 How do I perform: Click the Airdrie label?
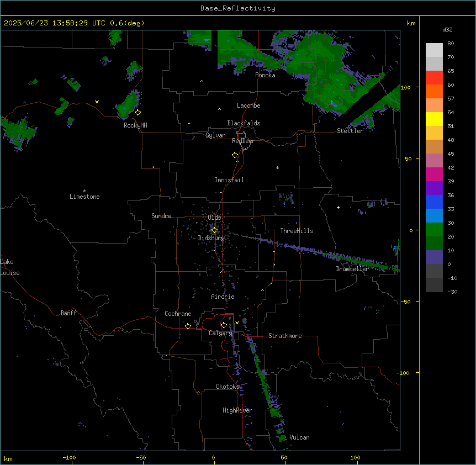pyautogui.click(x=223, y=297)
